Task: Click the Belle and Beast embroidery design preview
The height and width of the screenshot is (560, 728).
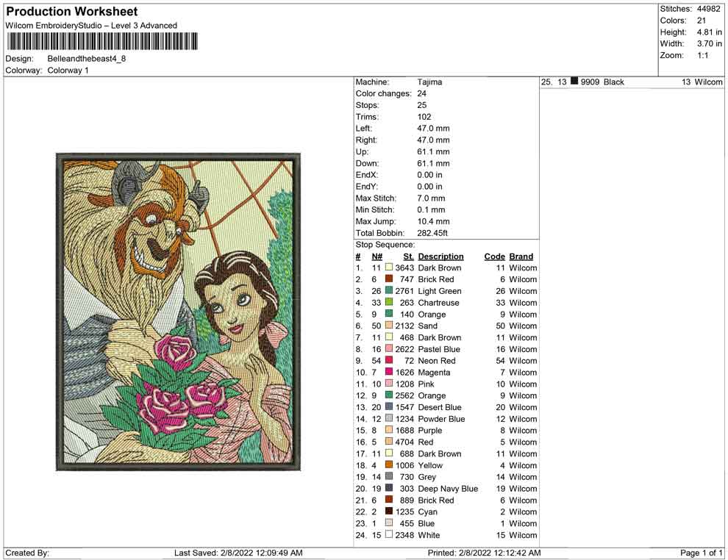Action: pyautogui.click(x=178, y=312)
